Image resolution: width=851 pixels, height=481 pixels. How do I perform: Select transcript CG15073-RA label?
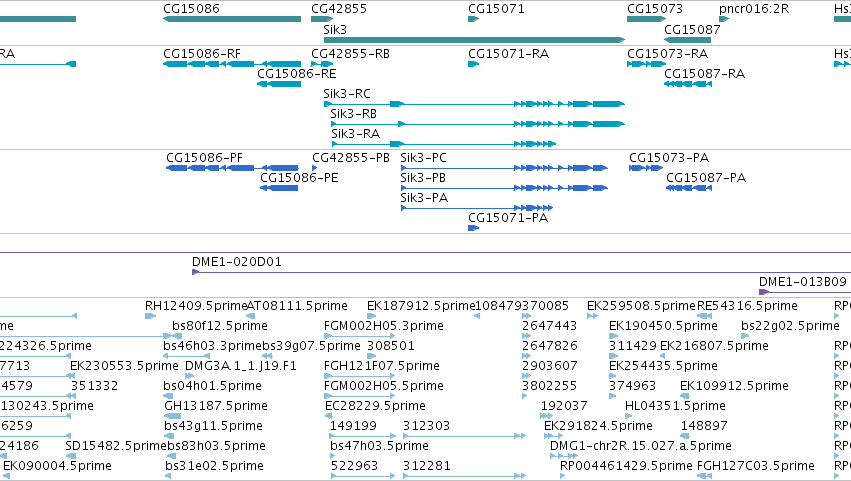click(x=667, y=54)
